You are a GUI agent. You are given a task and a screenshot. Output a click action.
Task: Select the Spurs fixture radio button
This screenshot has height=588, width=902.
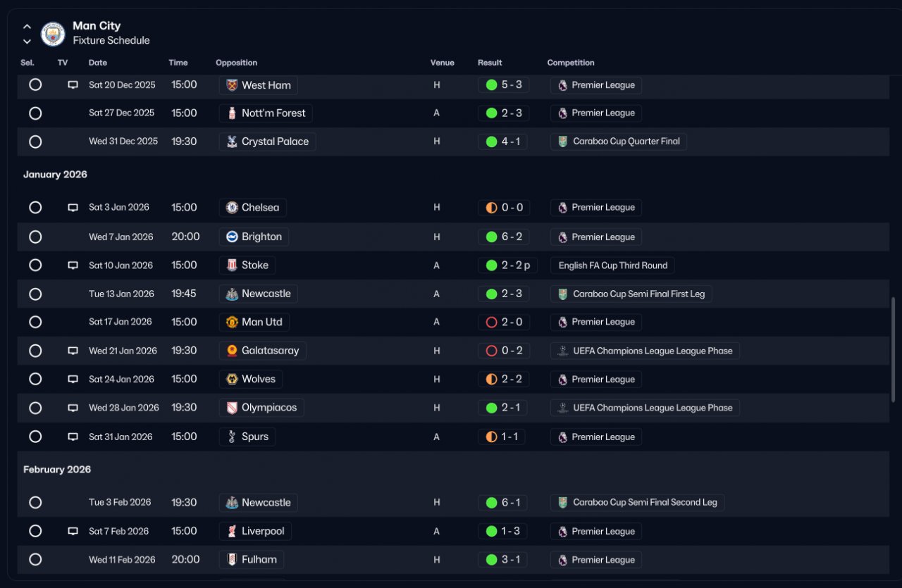point(35,437)
